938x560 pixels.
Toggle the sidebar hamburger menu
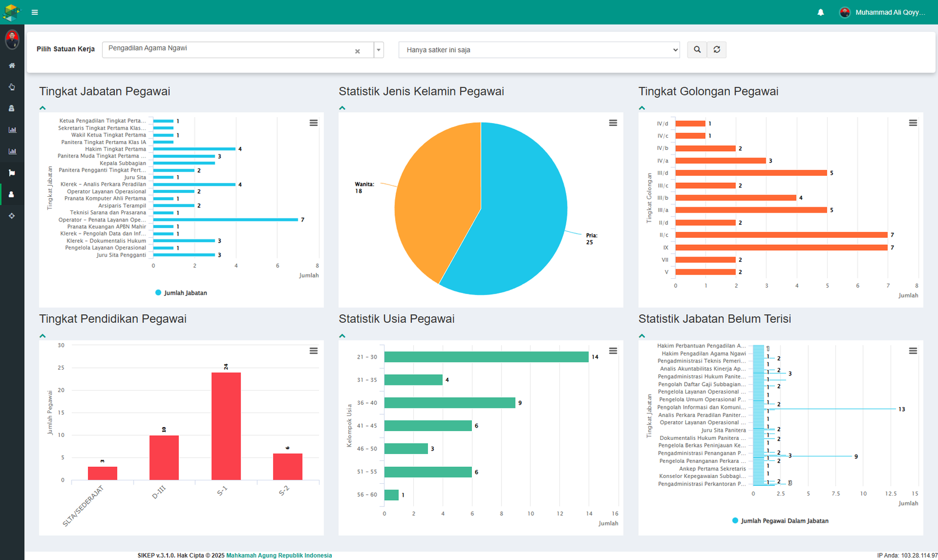[x=35, y=12]
